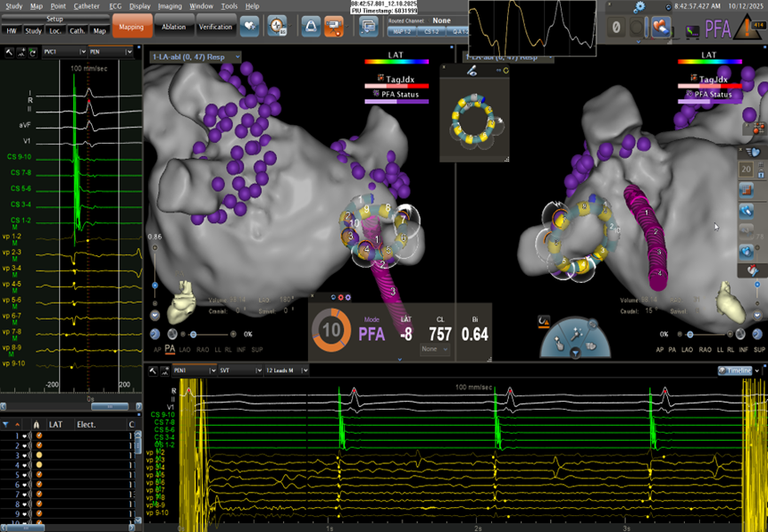Click the Verification workflow button
Image resolution: width=768 pixels, height=532 pixels.
pos(215,27)
